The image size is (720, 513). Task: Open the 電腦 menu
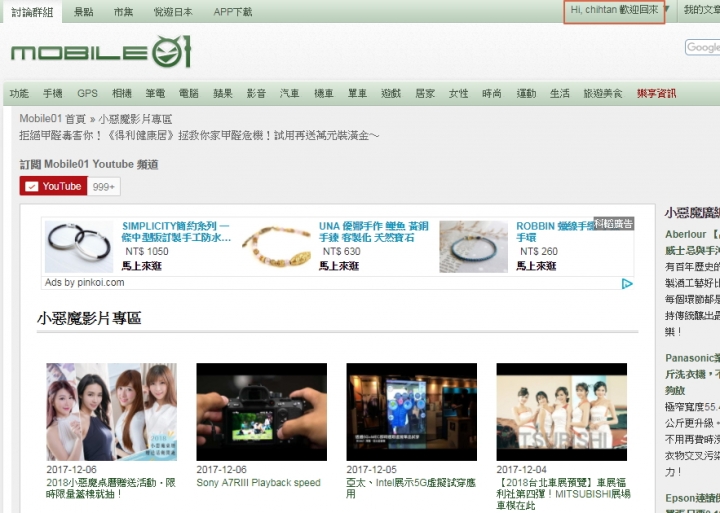(189, 94)
